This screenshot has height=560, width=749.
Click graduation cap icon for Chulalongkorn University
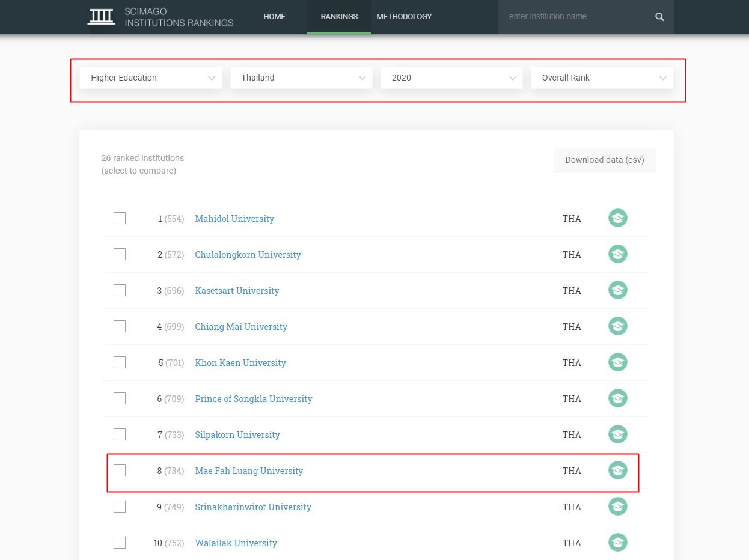pos(618,254)
